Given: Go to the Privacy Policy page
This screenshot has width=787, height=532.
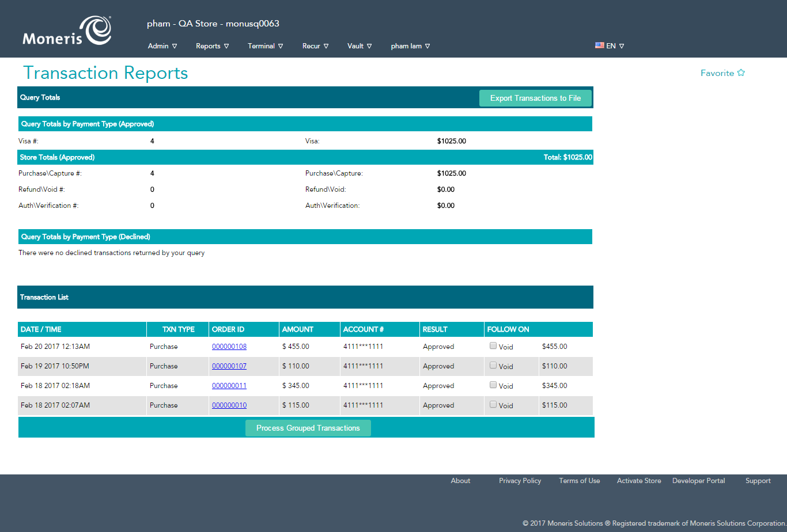Looking at the screenshot, I should (x=520, y=481).
